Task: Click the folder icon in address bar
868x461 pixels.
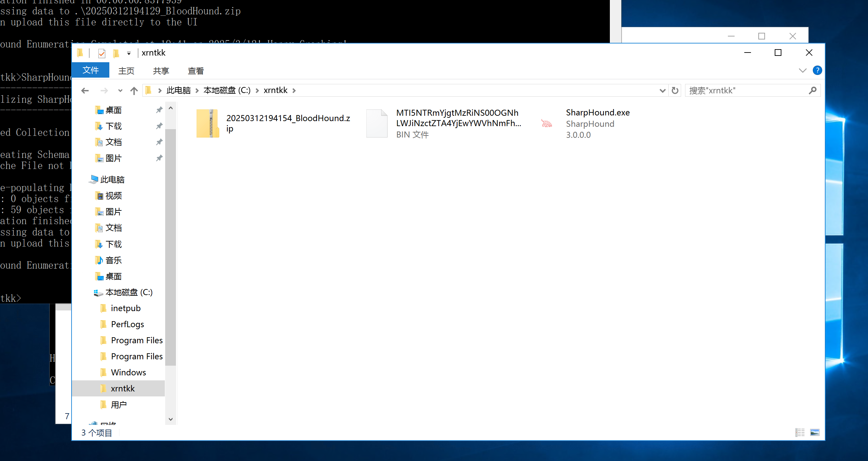Action: point(148,90)
